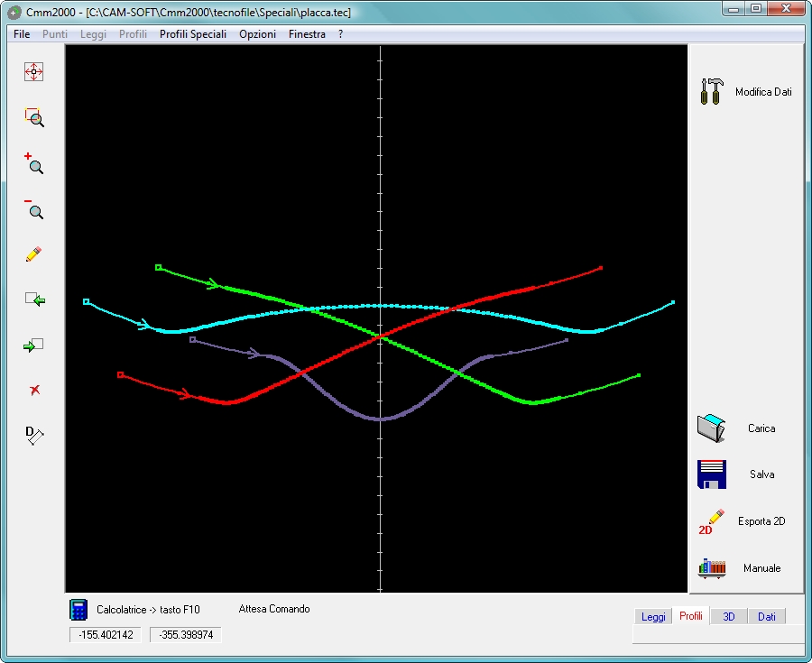This screenshot has height=663, width=812.
Task: Open the ? help menu
Action: click(340, 34)
